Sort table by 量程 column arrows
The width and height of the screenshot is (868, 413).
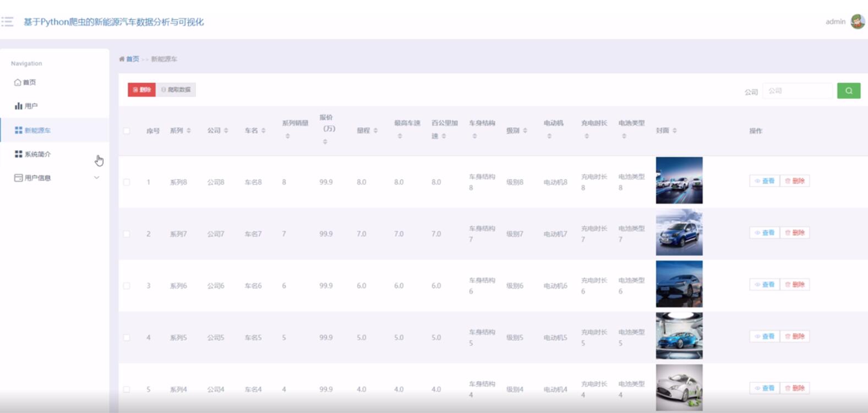click(375, 131)
